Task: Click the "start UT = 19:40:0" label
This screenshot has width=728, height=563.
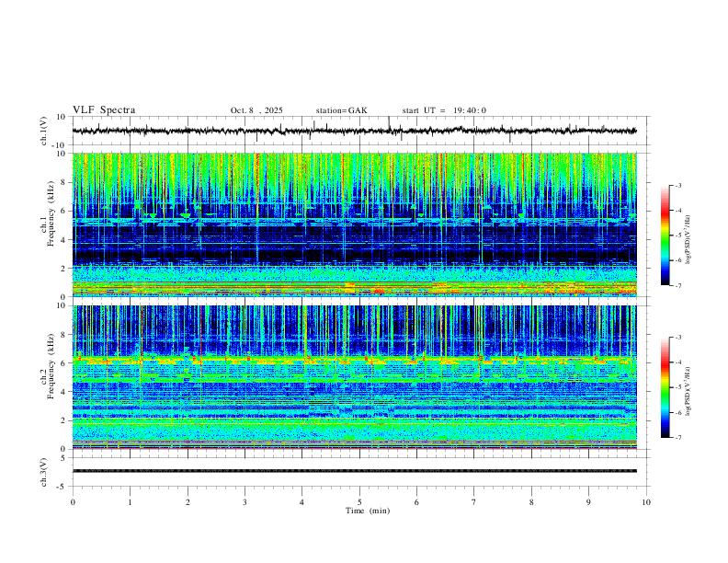Action: [444, 110]
